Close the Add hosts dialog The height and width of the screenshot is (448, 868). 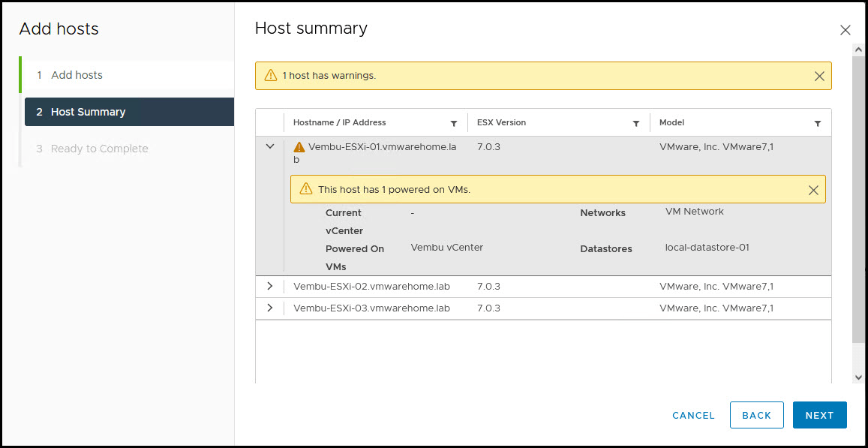pos(845,31)
